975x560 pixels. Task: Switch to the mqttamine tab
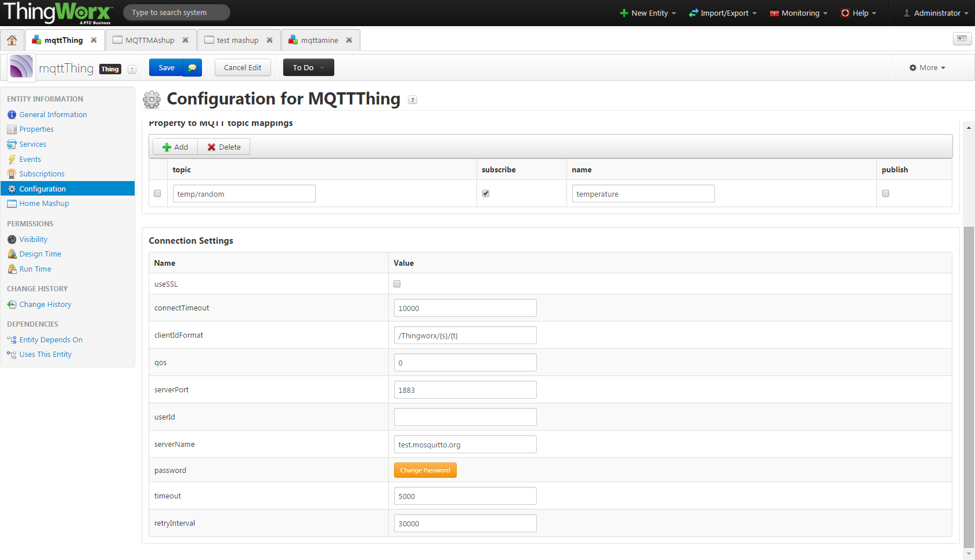[x=320, y=40]
